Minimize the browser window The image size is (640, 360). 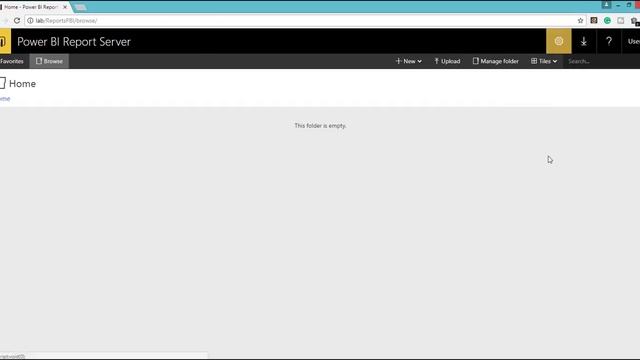[618, 5]
